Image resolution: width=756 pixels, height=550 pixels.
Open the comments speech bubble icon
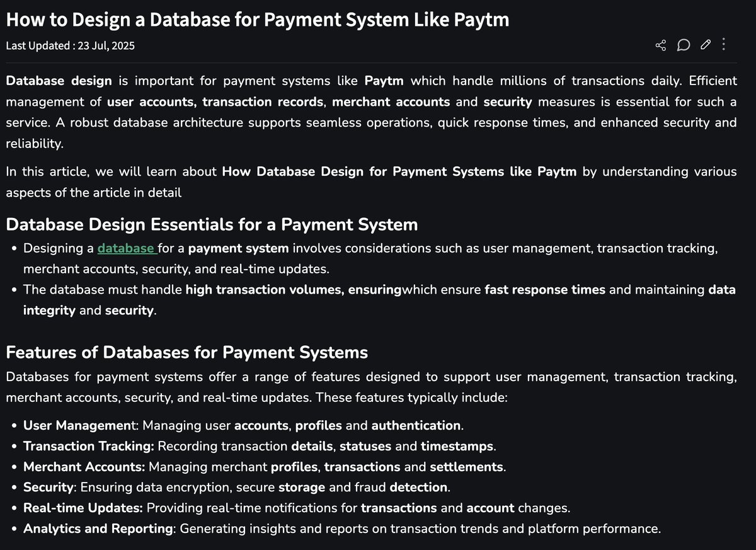coord(684,45)
